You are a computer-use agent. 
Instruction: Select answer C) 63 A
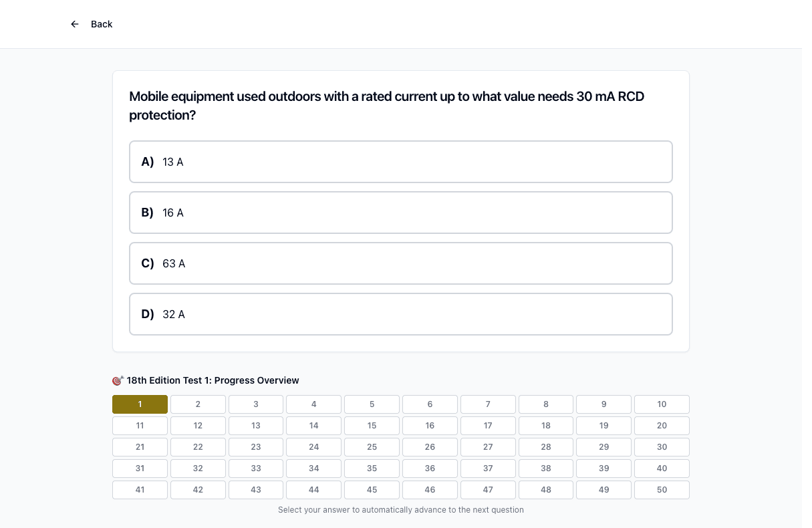point(401,263)
